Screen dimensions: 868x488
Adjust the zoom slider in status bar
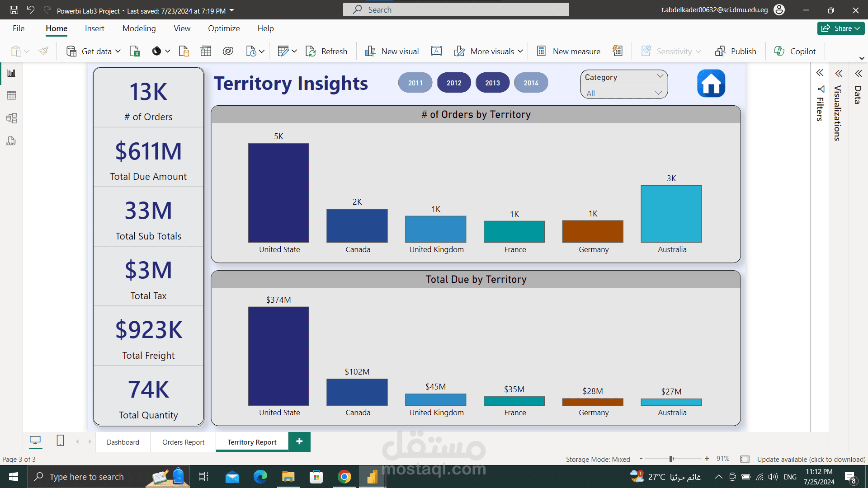click(x=671, y=459)
